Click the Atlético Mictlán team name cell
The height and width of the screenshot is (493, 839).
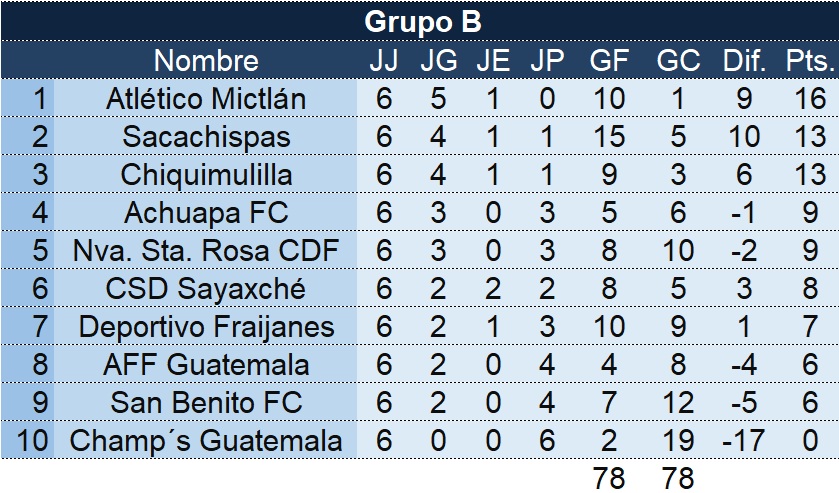pos(206,98)
